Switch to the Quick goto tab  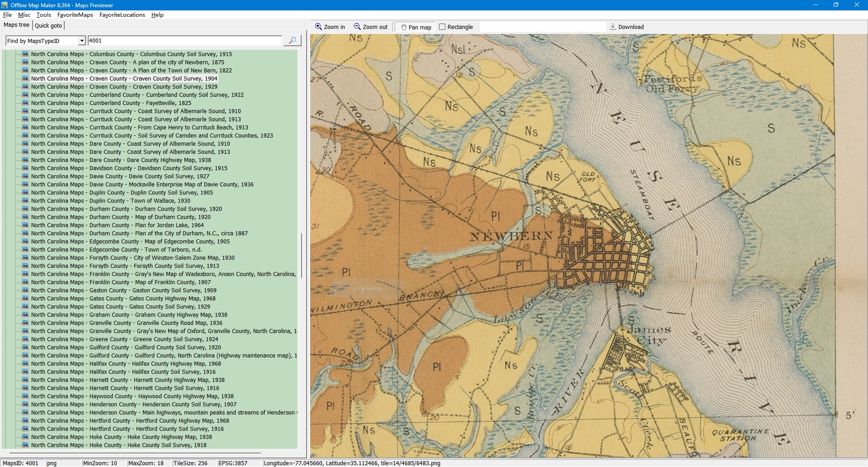[48, 25]
